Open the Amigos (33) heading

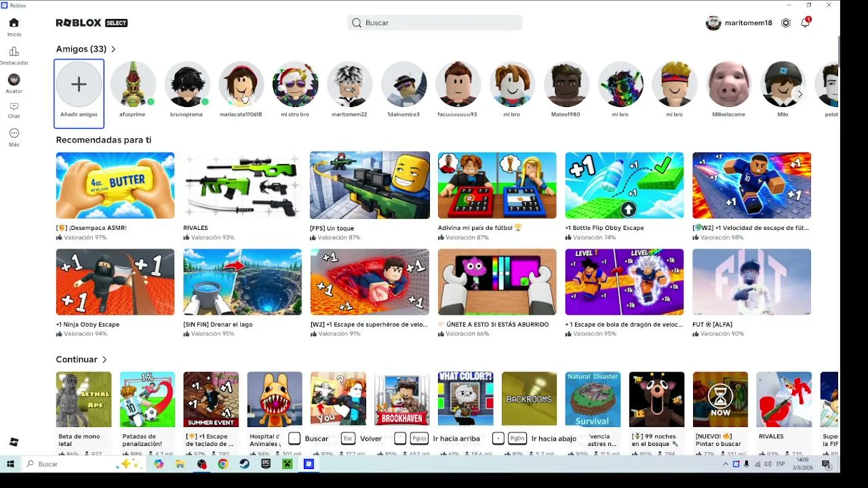[81, 49]
